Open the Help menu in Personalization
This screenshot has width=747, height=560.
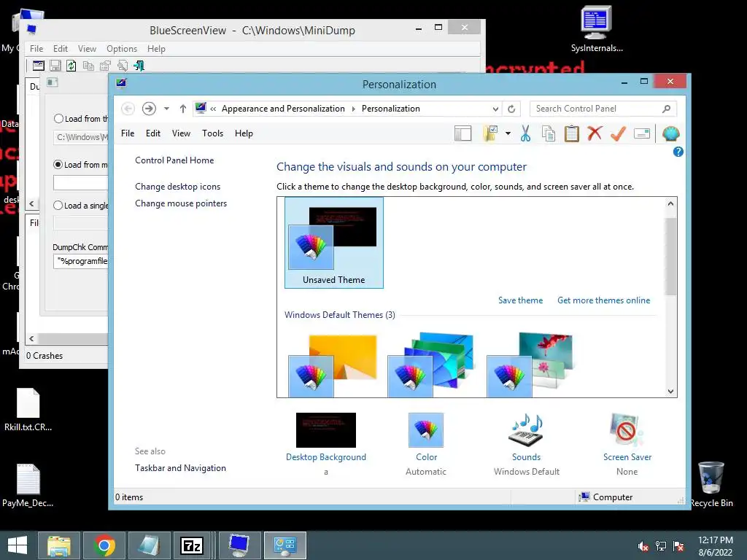click(244, 133)
